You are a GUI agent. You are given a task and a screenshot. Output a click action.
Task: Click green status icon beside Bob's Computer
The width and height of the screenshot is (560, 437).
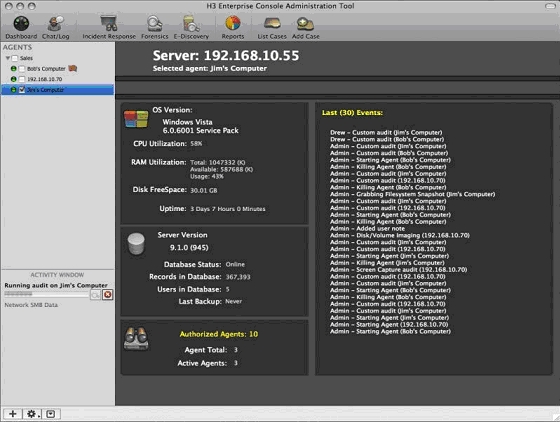tap(14, 69)
